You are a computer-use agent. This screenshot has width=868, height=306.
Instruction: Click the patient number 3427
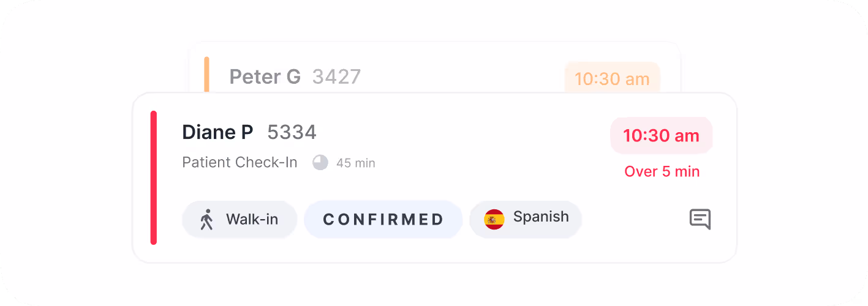336,76
